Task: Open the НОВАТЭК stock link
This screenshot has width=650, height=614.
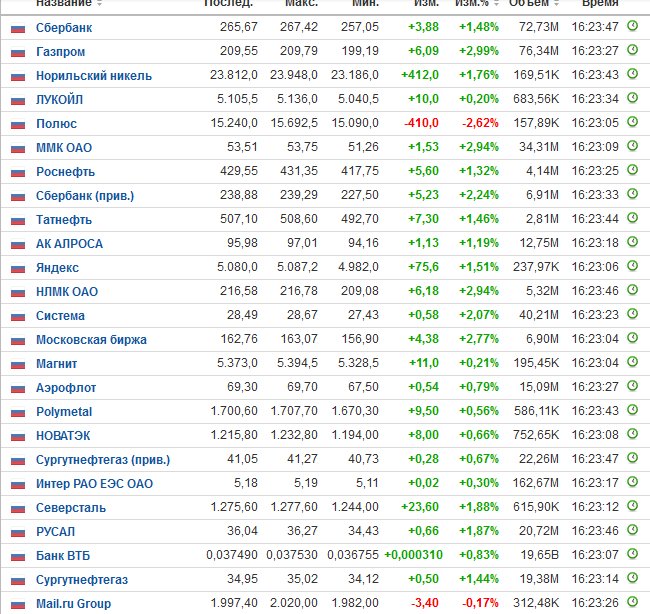Action: [x=63, y=436]
